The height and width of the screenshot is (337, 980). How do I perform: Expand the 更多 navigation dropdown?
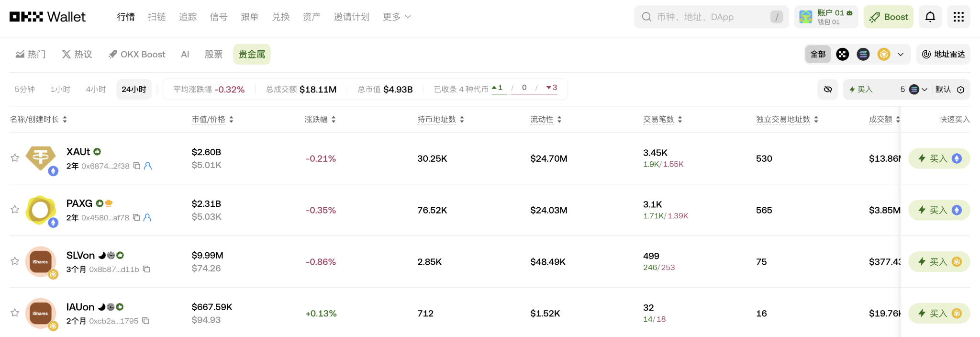397,17
